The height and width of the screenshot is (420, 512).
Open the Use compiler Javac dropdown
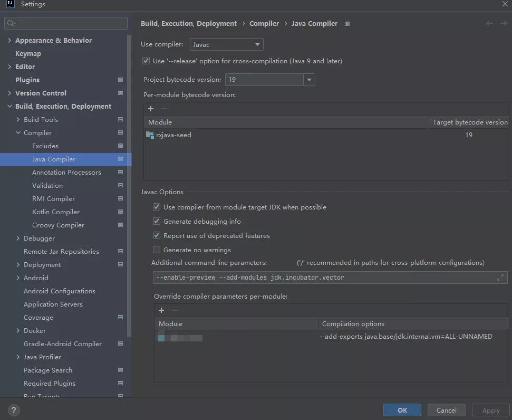coord(226,44)
